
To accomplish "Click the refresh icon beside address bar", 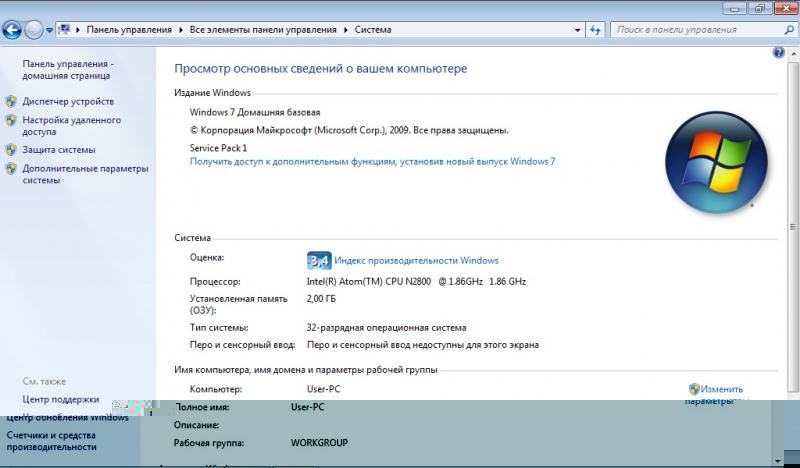I will [x=595, y=30].
